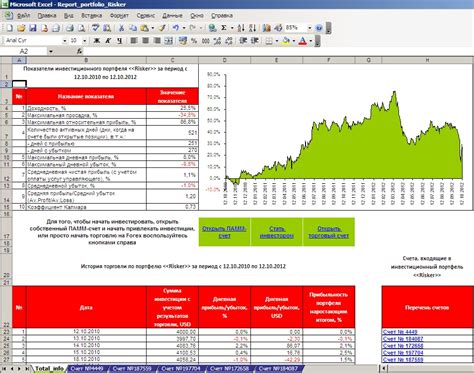Cut the selection with the scissors icon
The height and width of the screenshot is (373, 474).
coord(122,28)
